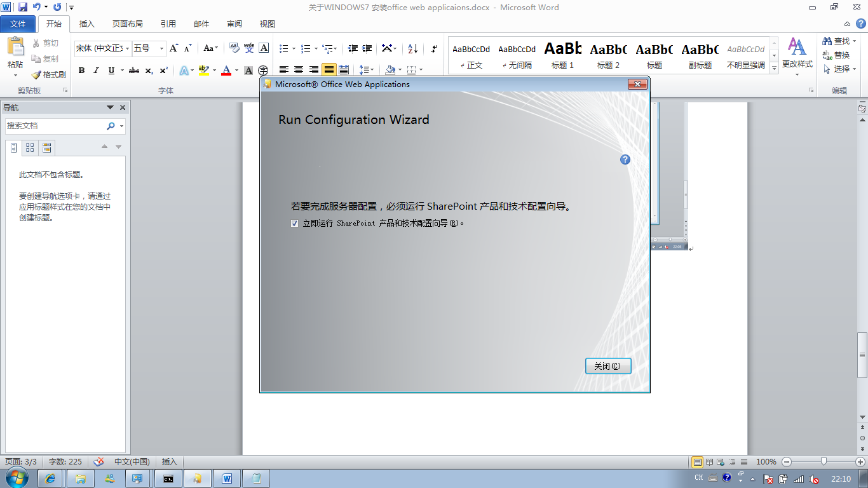The image size is (868, 488).
Task: Switch to the 引用 (References) tab
Action: 168,24
